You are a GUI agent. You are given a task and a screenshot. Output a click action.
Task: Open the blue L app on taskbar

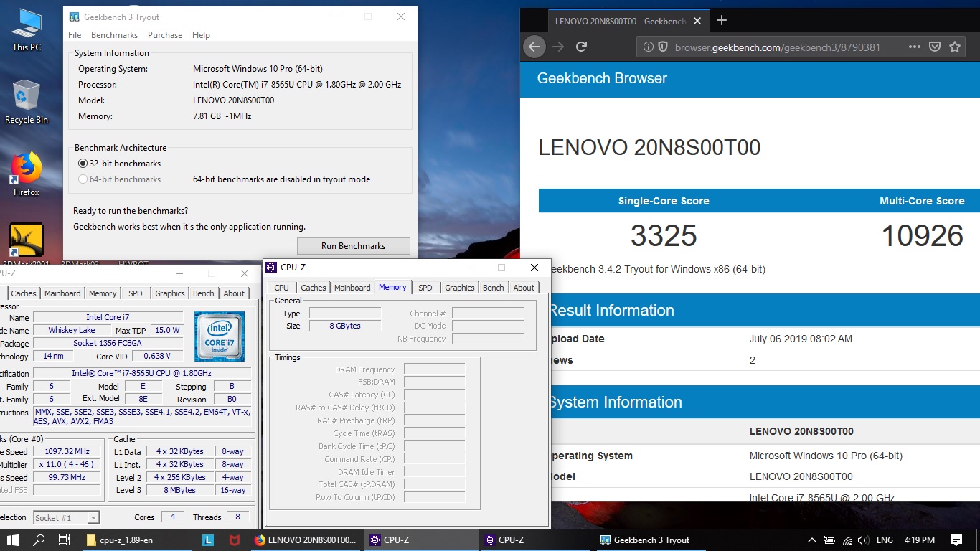click(x=208, y=540)
